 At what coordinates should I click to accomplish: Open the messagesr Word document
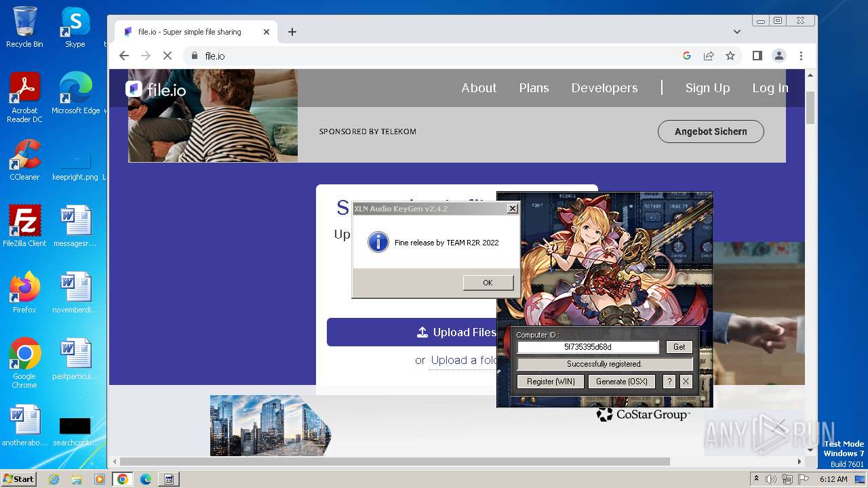point(75,226)
